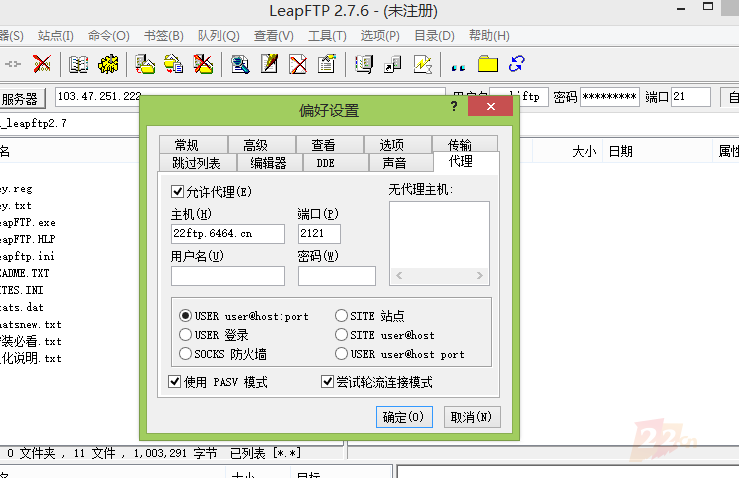Open 站点(I) menu

coord(56,36)
